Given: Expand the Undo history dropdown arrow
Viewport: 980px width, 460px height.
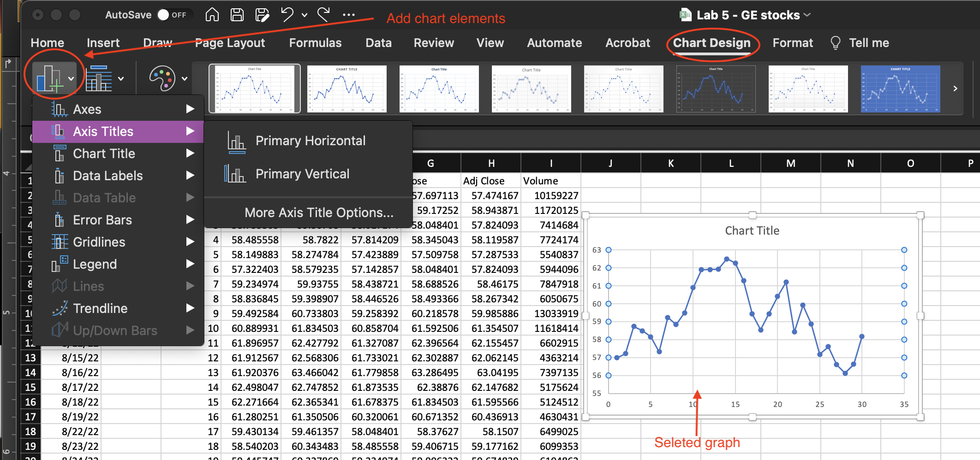Looking at the screenshot, I should pos(305,15).
